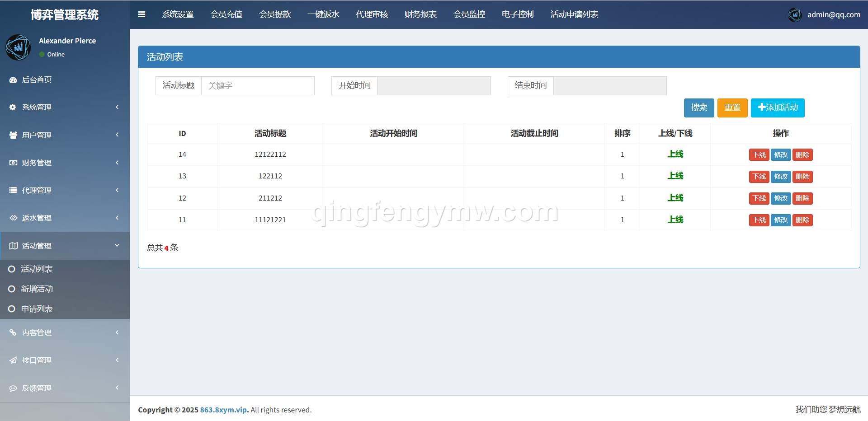Click the paper plane icon for 接口管理
This screenshot has height=421, width=868.
[13, 360]
